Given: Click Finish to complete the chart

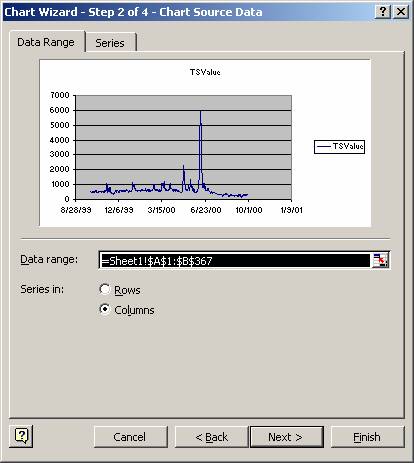Looking at the screenshot, I should 367,437.
